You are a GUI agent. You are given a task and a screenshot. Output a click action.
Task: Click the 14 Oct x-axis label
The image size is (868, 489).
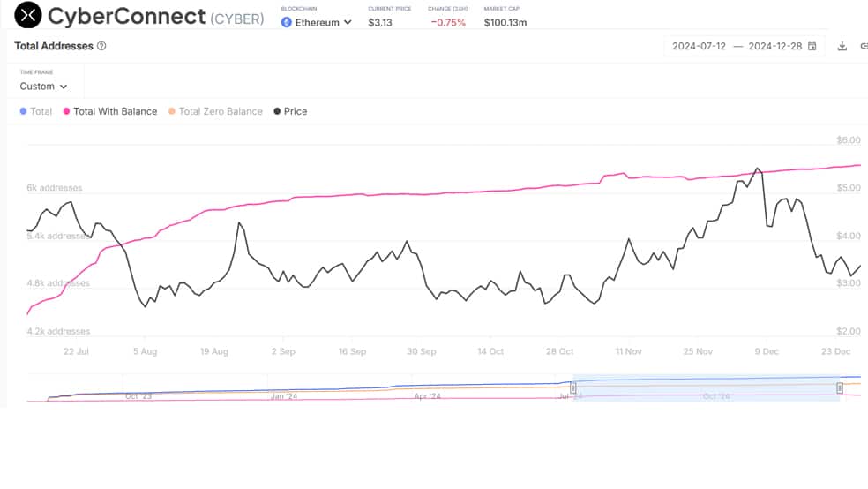click(x=490, y=351)
